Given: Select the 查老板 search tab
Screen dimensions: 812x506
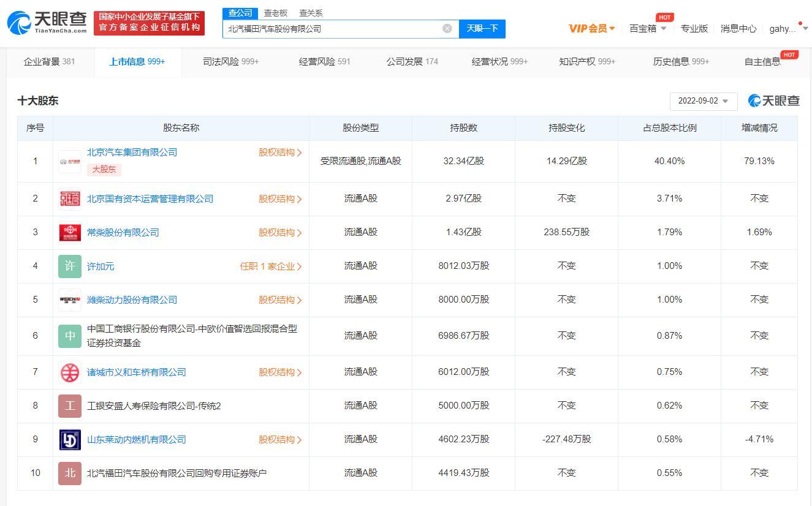Looking at the screenshot, I should (x=276, y=13).
